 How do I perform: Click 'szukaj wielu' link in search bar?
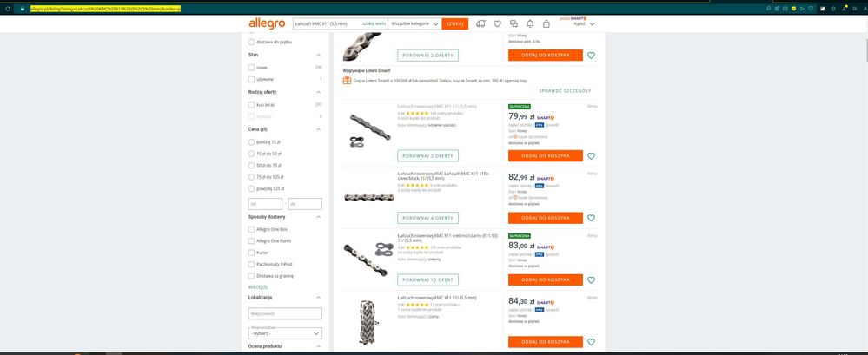pos(374,23)
